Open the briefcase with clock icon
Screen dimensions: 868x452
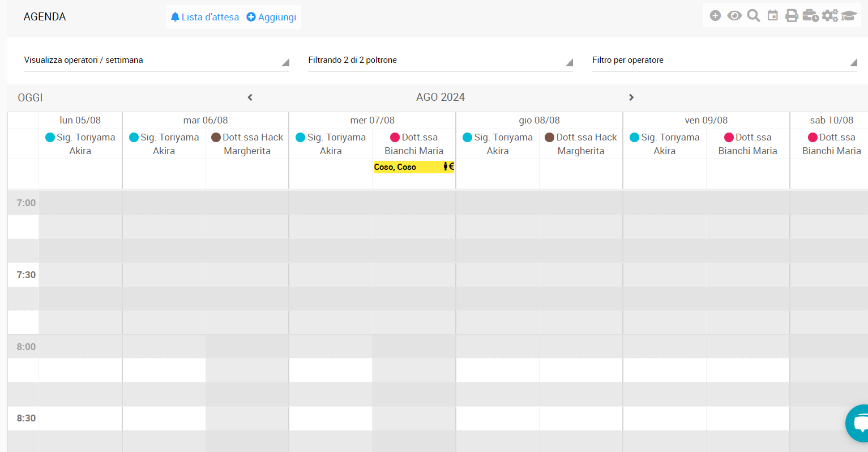click(x=810, y=16)
